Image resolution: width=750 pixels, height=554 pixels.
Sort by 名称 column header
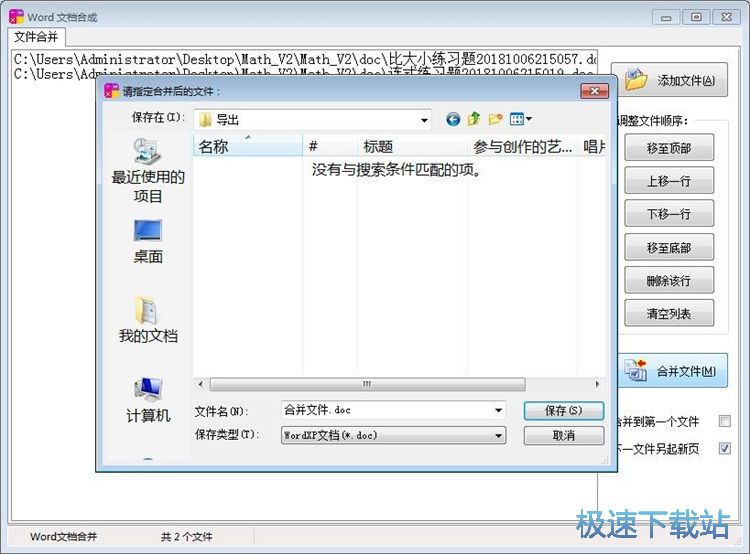[x=248, y=146]
